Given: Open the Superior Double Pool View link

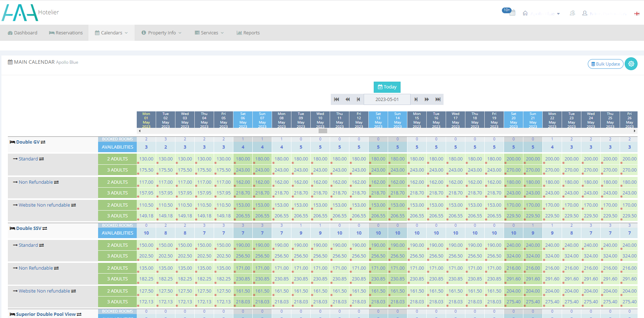Looking at the screenshot, I should (x=46, y=314).
